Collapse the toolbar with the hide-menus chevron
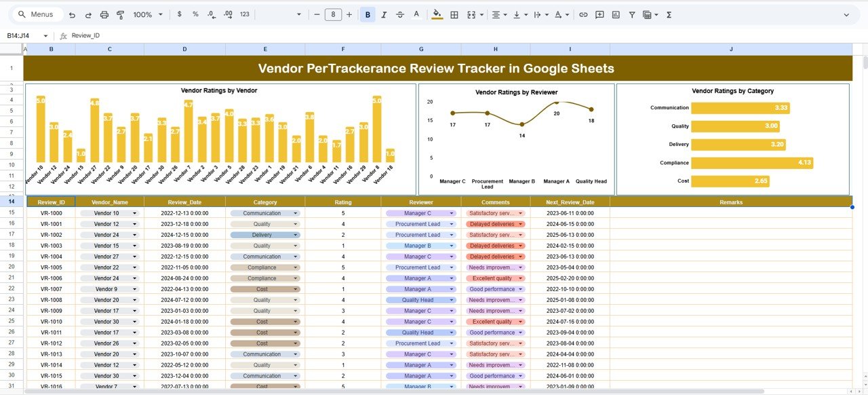 (x=846, y=14)
